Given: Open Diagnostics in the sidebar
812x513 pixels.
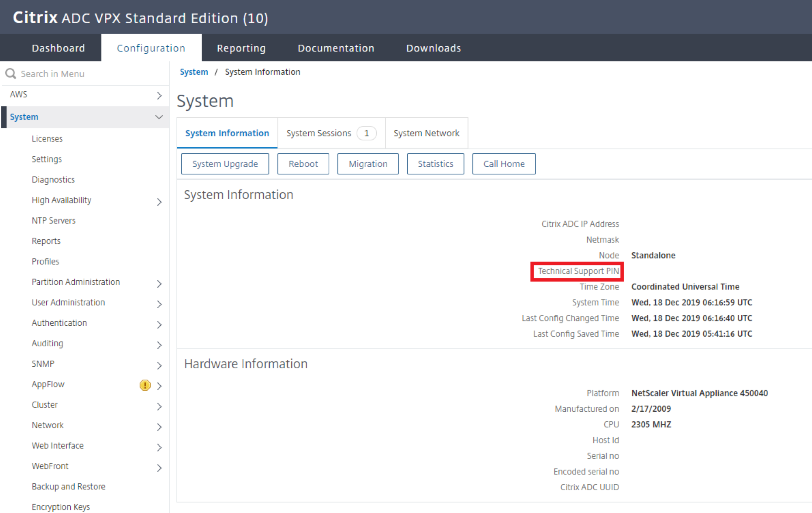Looking at the screenshot, I should click(x=53, y=179).
